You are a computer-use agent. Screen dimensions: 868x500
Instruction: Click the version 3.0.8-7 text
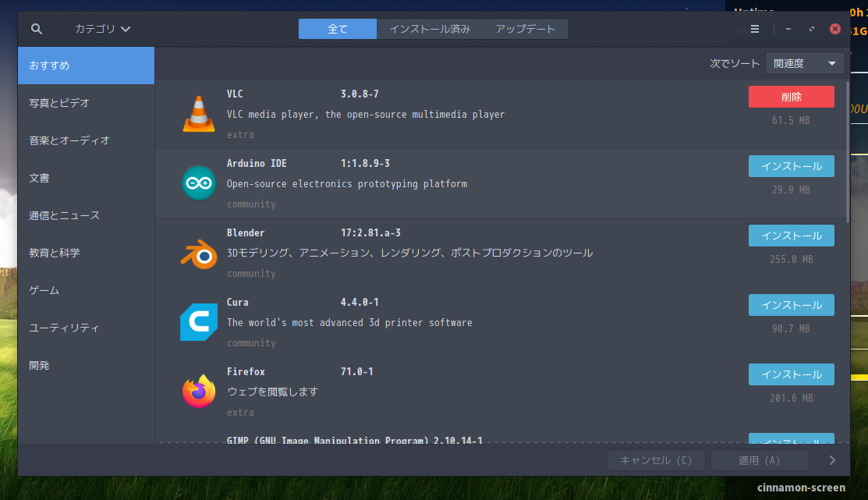point(360,94)
